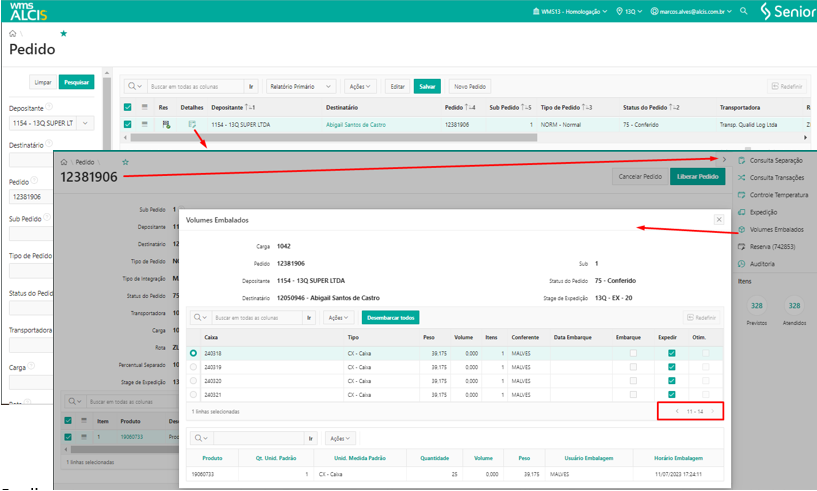Toggle Embarque checkbox for caixa 240319
Viewport: 817px width, 491px height.
[633, 367]
